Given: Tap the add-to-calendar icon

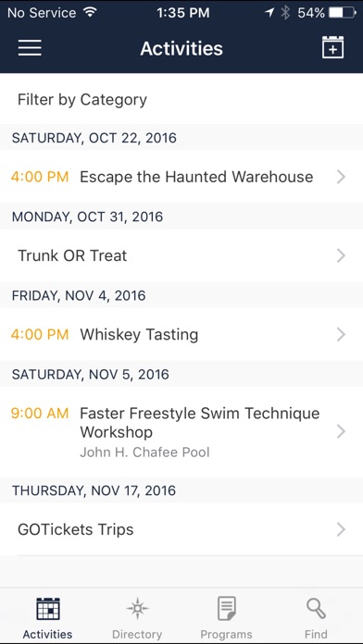Looking at the screenshot, I should tap(332, 47).
